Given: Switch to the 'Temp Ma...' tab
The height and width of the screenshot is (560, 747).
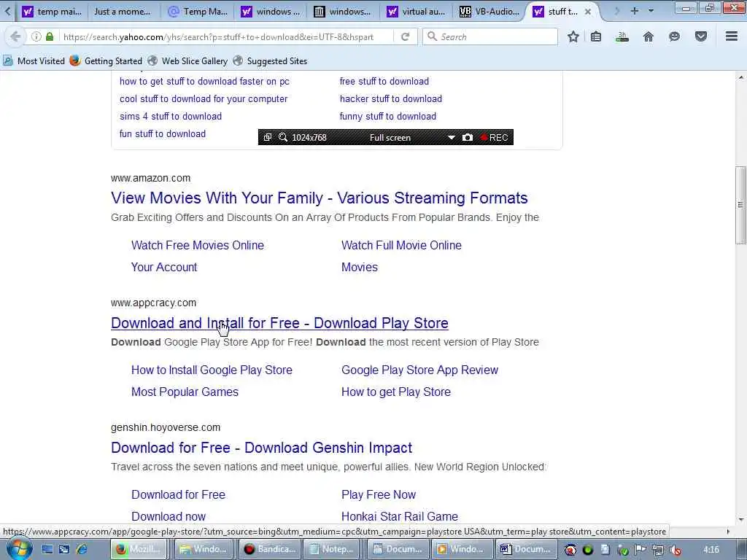Looking at the screenshot, I should 198,12.
